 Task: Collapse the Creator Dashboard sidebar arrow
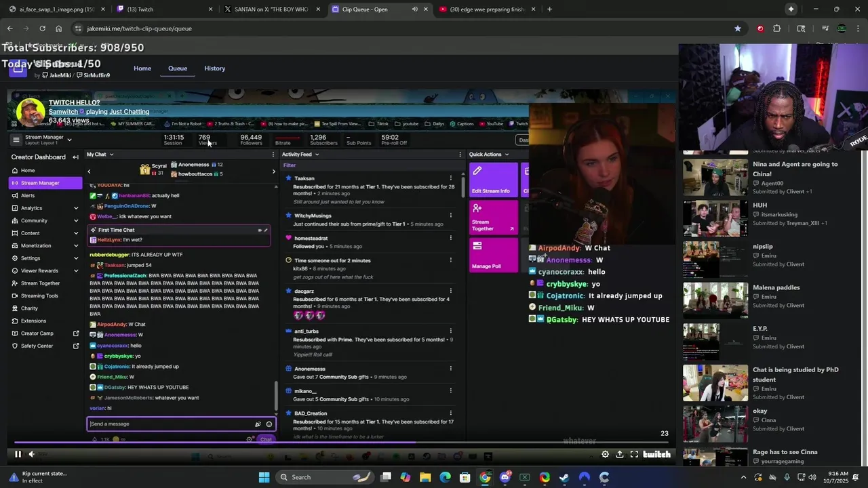[75, 157]
